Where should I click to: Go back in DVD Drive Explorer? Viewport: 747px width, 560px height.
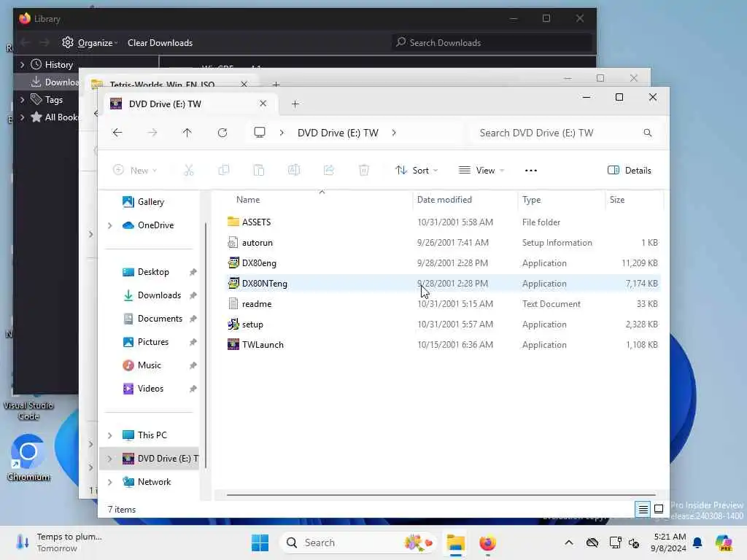(x=117, y=133)
